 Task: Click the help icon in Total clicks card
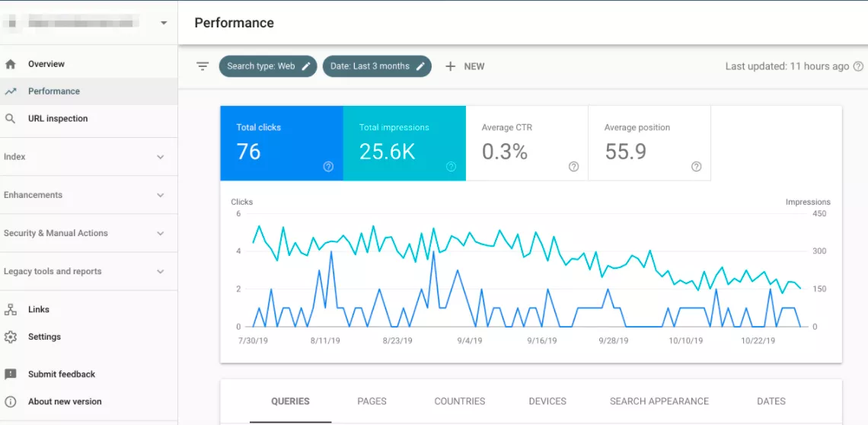[x=328, y=166]
